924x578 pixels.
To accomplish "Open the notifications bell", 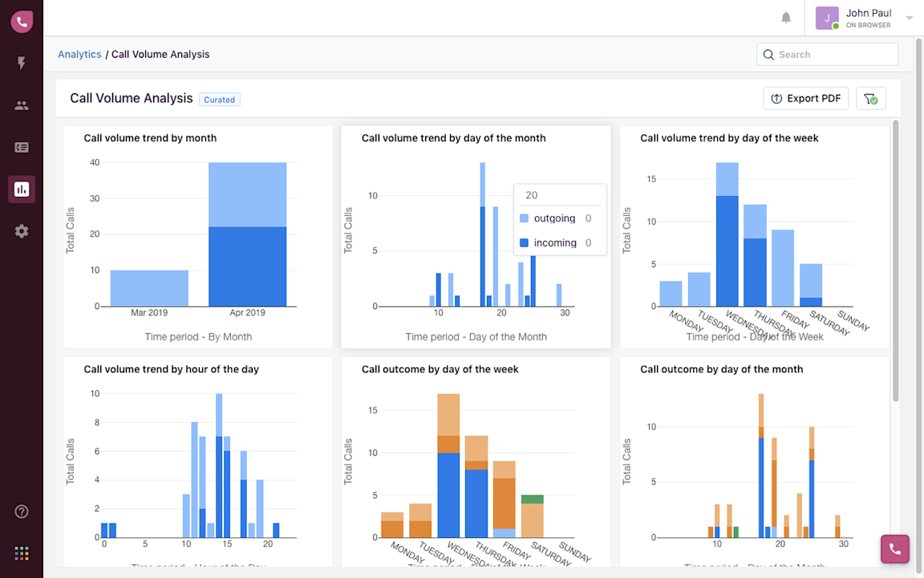I will coord(786,18).
